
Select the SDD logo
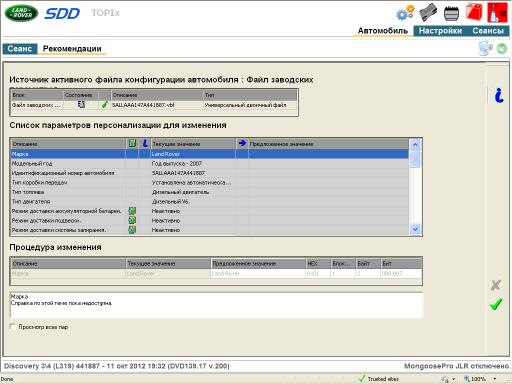pos(62,13)
